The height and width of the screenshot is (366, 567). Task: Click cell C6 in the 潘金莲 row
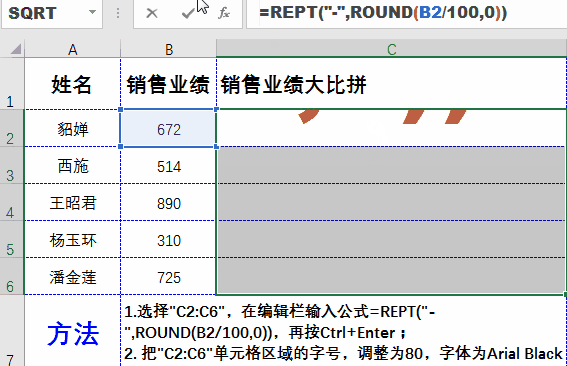coord(392,276)
